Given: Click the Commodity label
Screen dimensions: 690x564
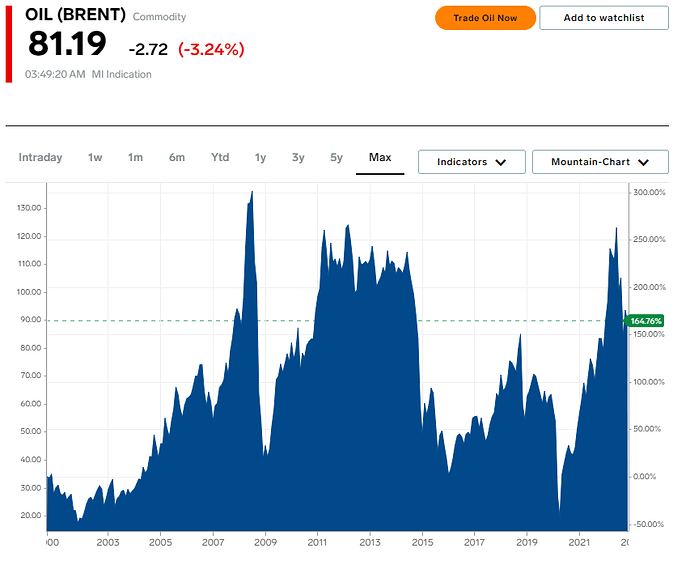Looking at the screenshot, I should (x=159, y=17).
